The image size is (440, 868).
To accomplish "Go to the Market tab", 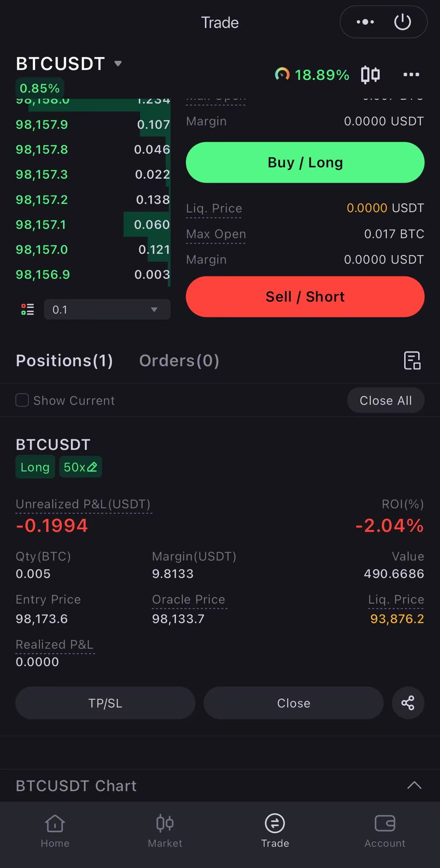I will [x=165, y=830].
